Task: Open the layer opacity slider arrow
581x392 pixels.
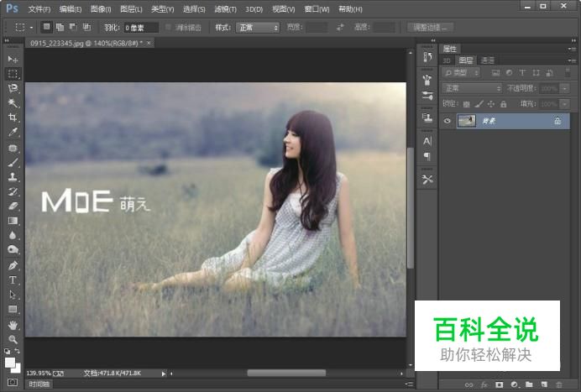Action: [x=565, y=88]
